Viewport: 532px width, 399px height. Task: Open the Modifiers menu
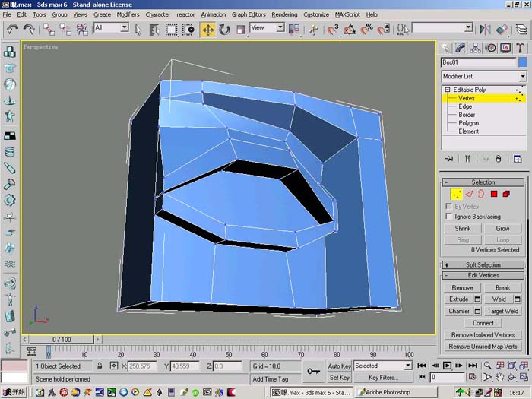tap(128, 14)
